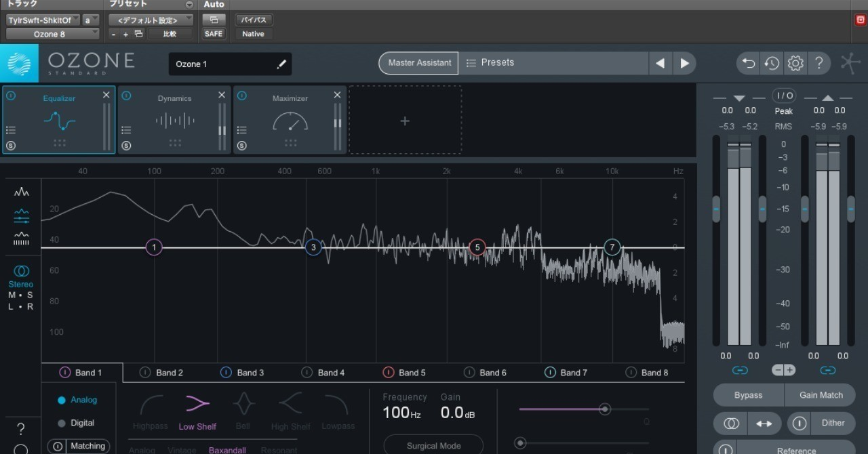Click the undo arrow icon
868x454 pixels.
click(x=749, y=64)
